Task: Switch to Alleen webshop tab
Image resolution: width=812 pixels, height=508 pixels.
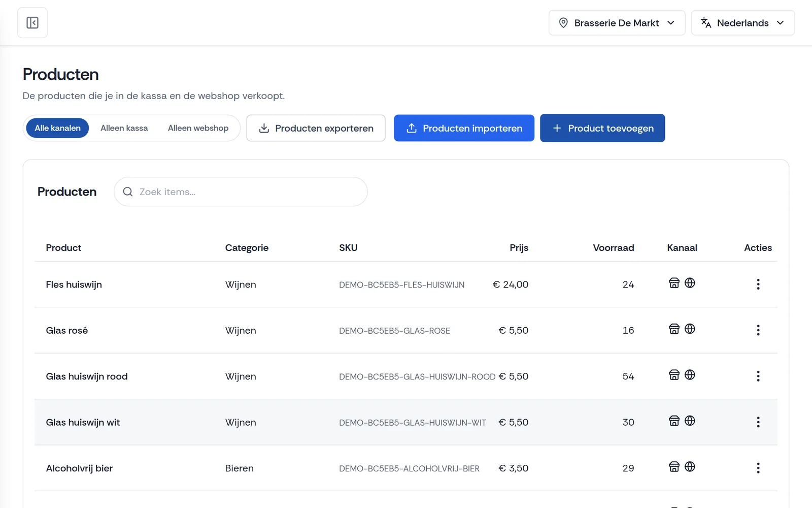Action: (198, 128)
